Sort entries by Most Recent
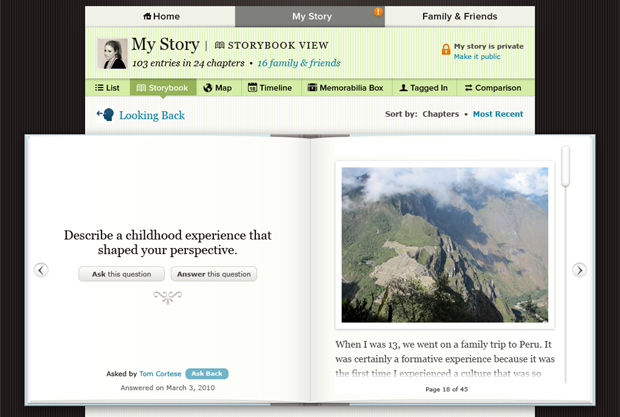 click(x=497, y=114)
